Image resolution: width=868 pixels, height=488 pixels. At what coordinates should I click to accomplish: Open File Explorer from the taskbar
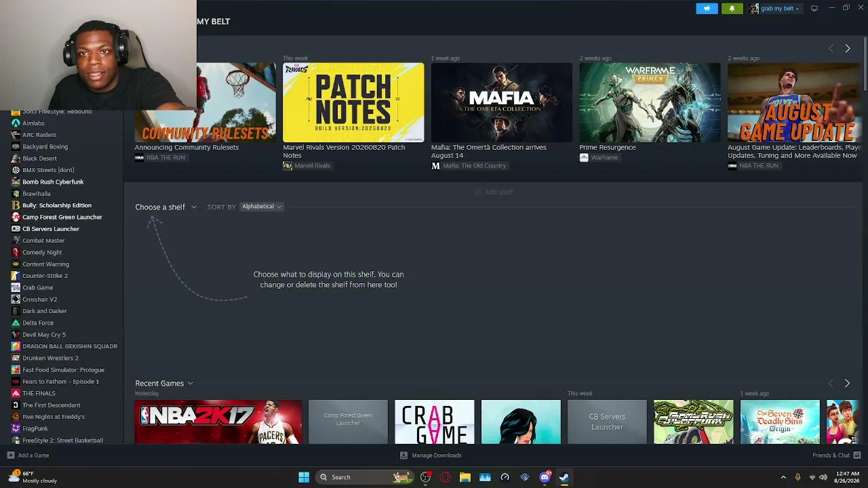465,477
